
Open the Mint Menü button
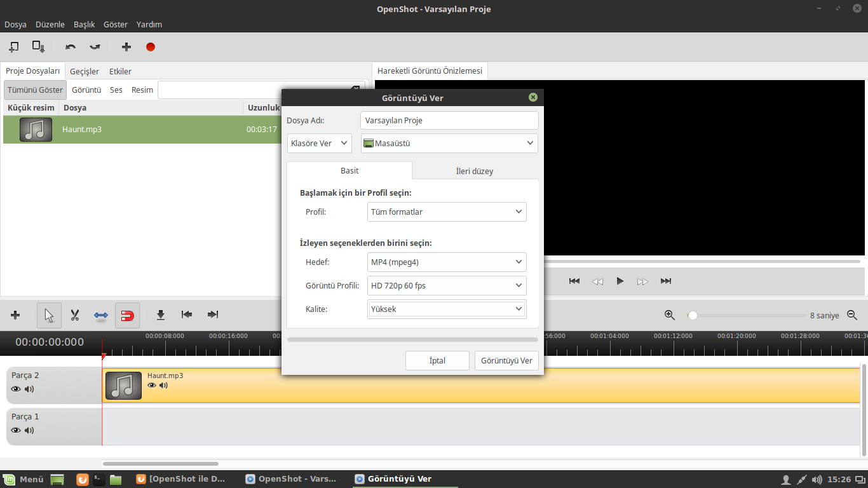point(24,479)
